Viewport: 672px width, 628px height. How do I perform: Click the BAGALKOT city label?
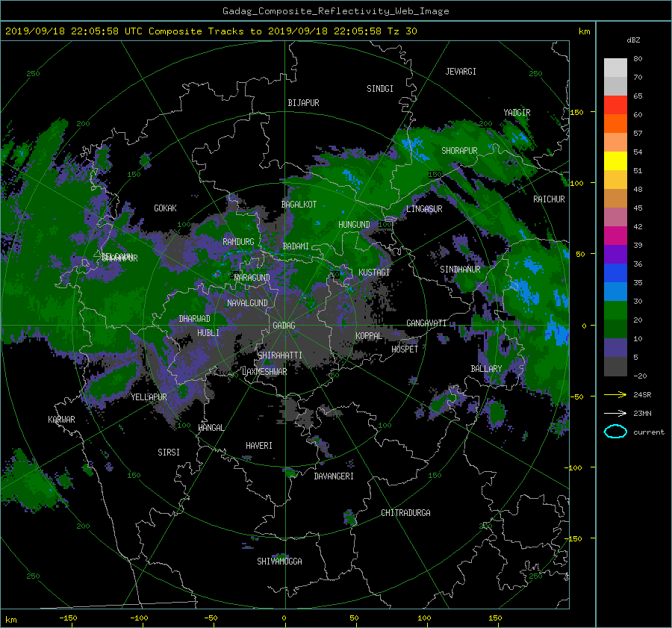pos(299,205)
